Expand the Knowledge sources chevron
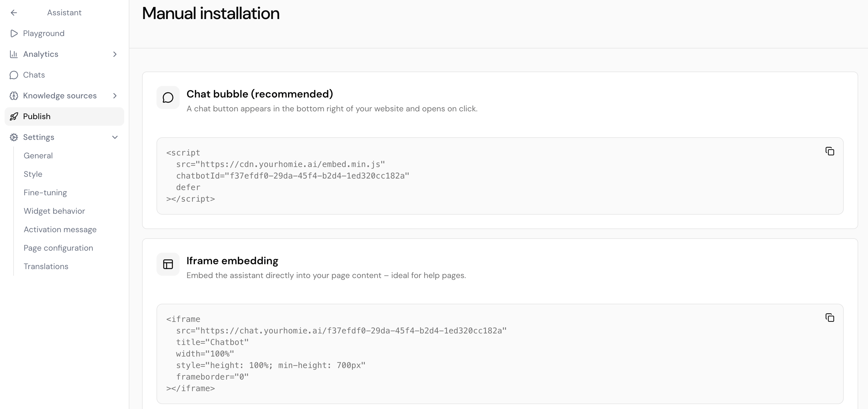Screen dimensions: 868x409 115,95
